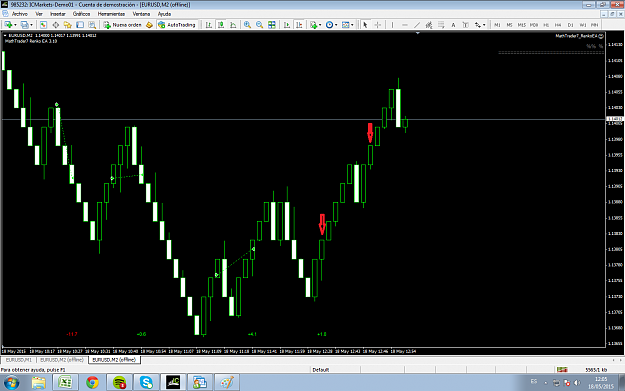
Task: Switch to MN timeframe
Action: pyautogui.click(x=594, y=25)
